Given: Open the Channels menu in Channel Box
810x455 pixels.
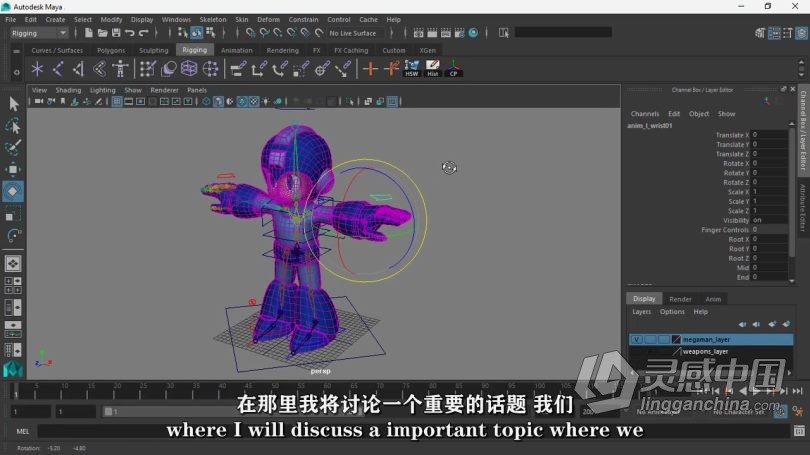Looking at the screenshot, I should pyautogui.click(x=645, y=114).
